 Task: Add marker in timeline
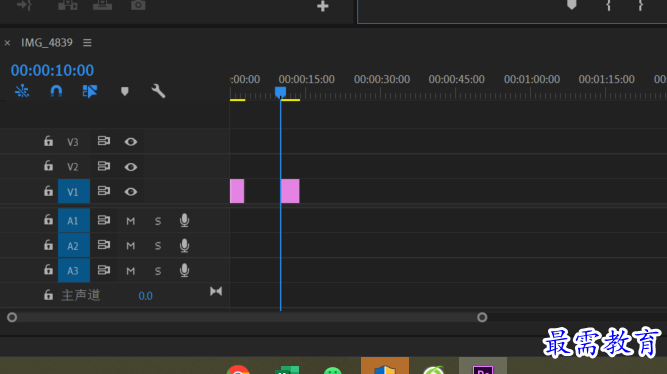click(125, 91)
